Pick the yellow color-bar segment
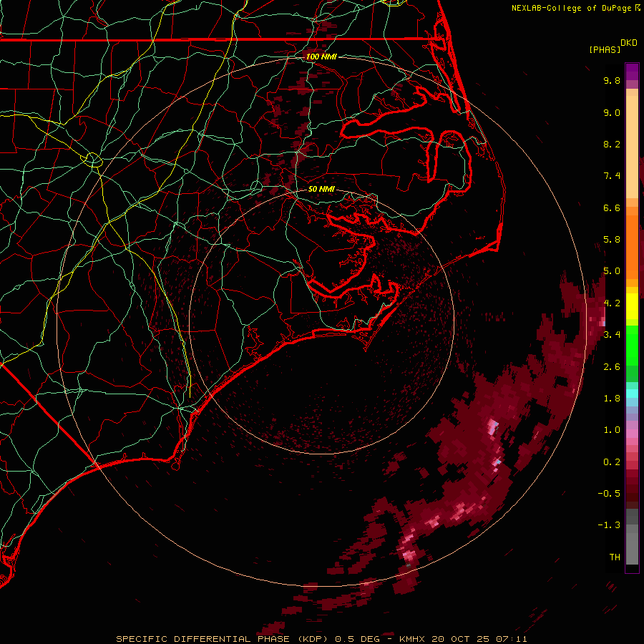Image resolution: width=644 pixels, height=644 pixels. pos(632,306)
